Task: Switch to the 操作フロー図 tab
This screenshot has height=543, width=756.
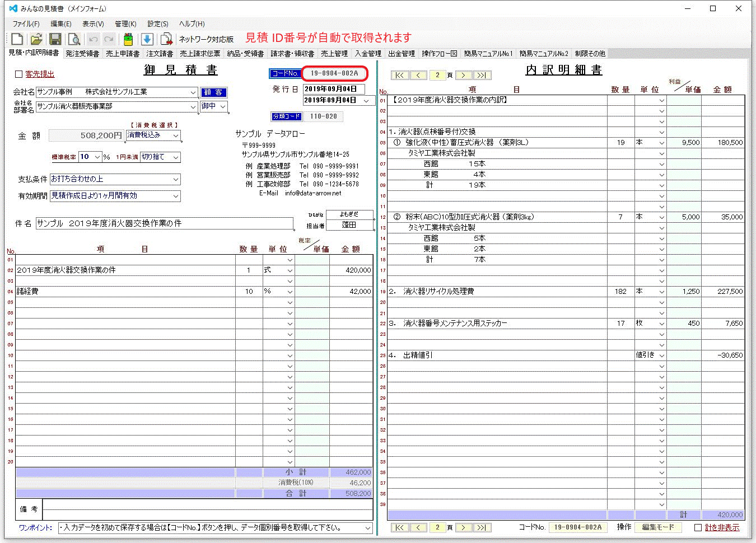Action: coord(440,54)
